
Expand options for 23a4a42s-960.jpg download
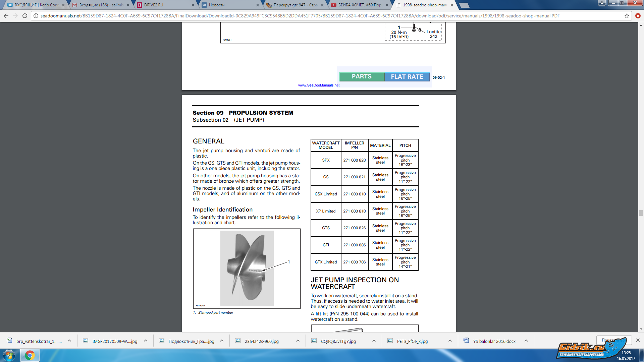[298, 341]
